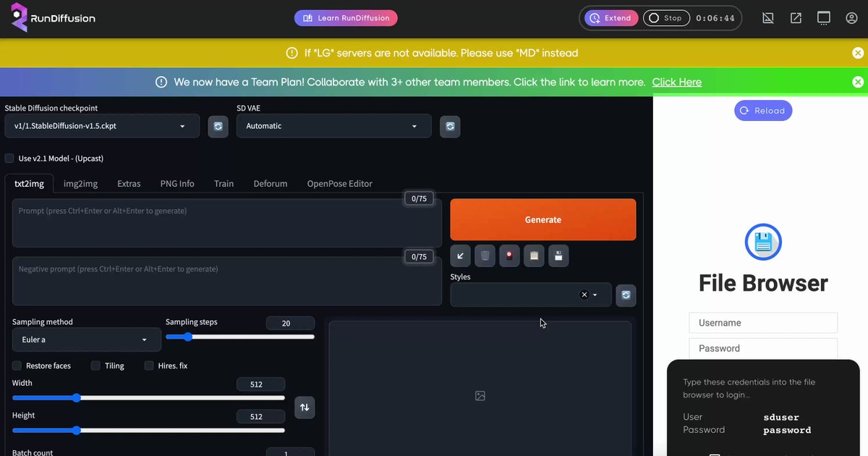Click the floppy disk save style icon

click(558, 256)
